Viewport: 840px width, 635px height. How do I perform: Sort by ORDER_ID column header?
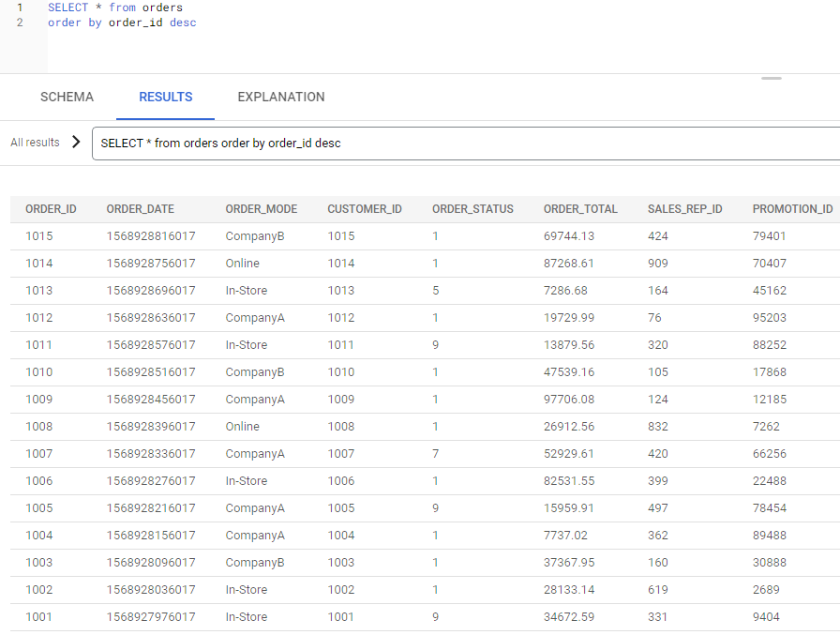click(x=51, y=209)
